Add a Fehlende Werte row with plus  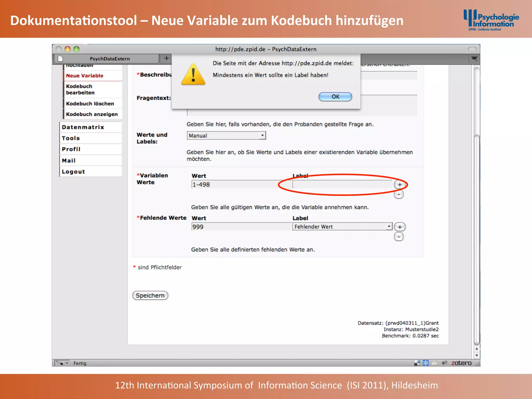tap(400, 227)
